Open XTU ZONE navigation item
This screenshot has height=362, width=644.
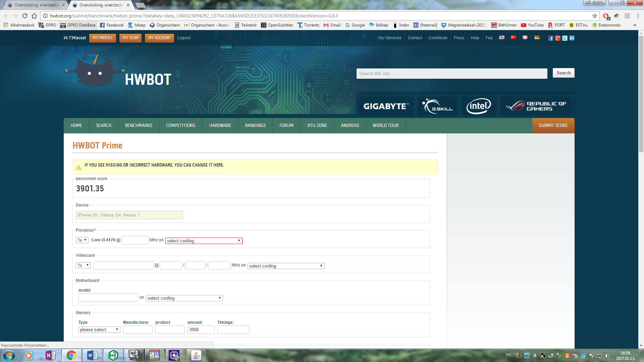click(x=317, y=125)
